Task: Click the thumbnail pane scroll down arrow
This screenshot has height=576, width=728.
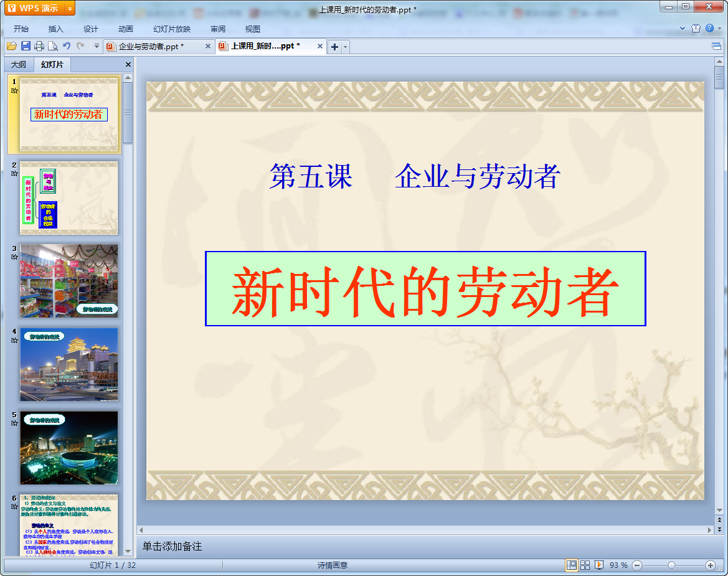Action: 128,551
